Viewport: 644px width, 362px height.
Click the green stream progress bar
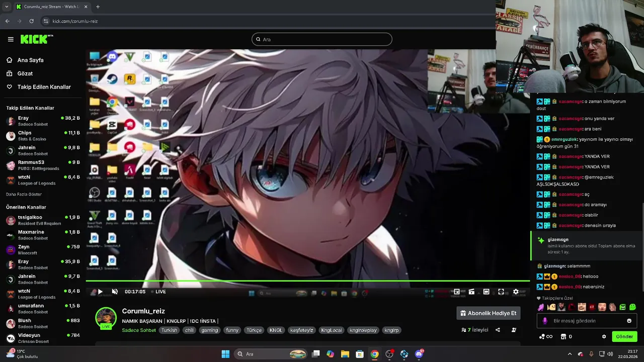[x=307, y=281]
